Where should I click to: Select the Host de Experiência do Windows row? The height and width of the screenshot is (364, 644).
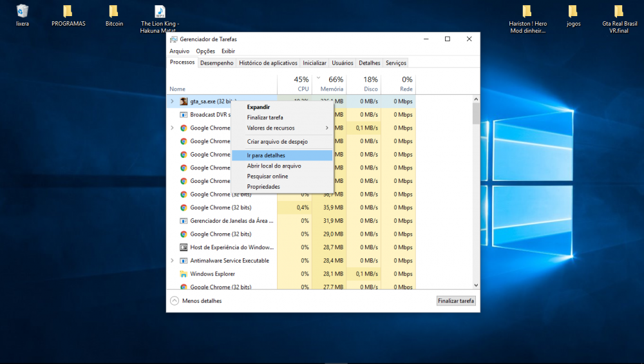pyautogui.click(x=291, y=247)
